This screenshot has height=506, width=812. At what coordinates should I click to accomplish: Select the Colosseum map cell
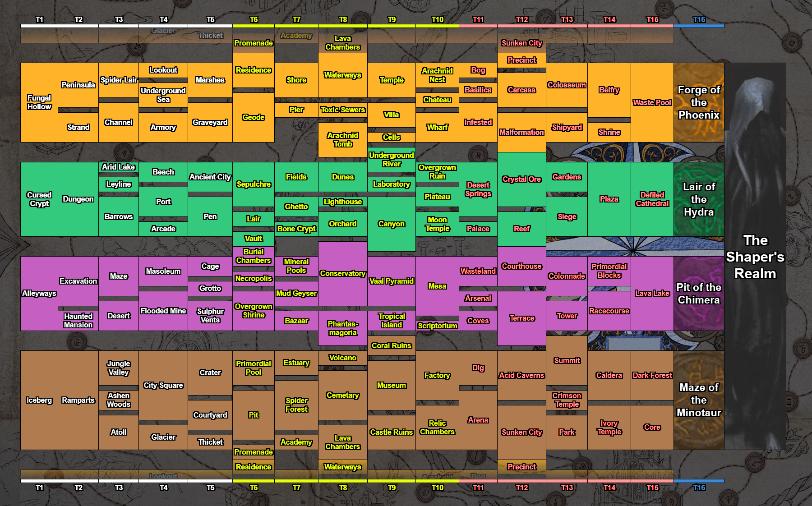click(567, 85)
